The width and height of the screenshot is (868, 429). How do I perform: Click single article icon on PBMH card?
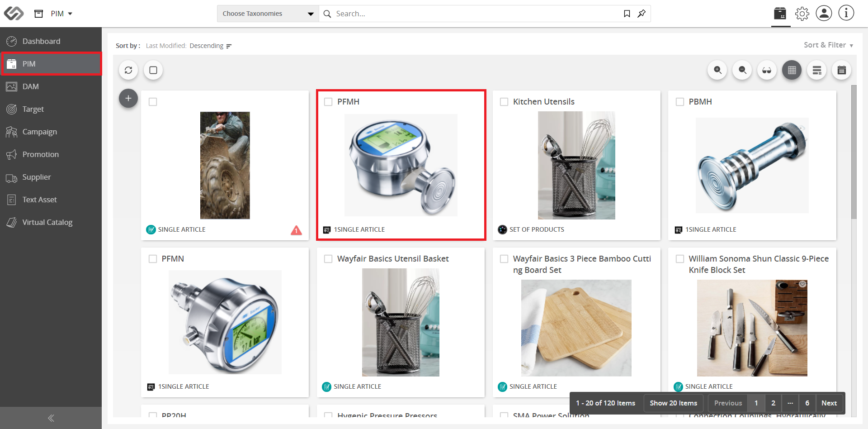point(679,230)
